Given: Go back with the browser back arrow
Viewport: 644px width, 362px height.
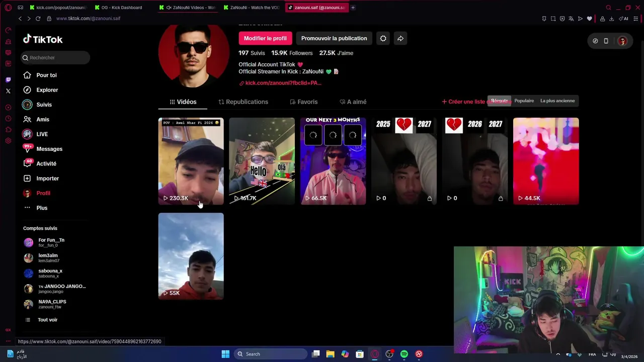Looking at the screenshot, I should [x=20, y=19].
